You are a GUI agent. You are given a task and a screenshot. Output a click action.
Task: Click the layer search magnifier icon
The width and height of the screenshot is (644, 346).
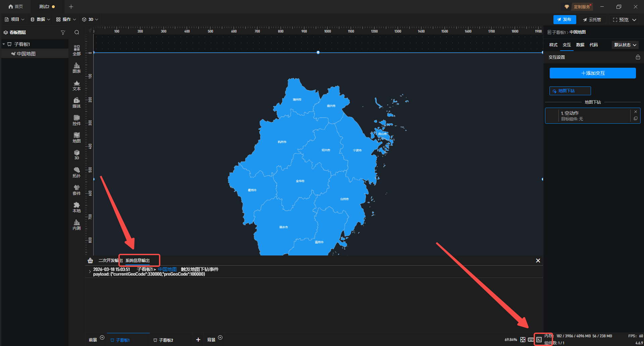pyautogui.click(x=77, y=33)
